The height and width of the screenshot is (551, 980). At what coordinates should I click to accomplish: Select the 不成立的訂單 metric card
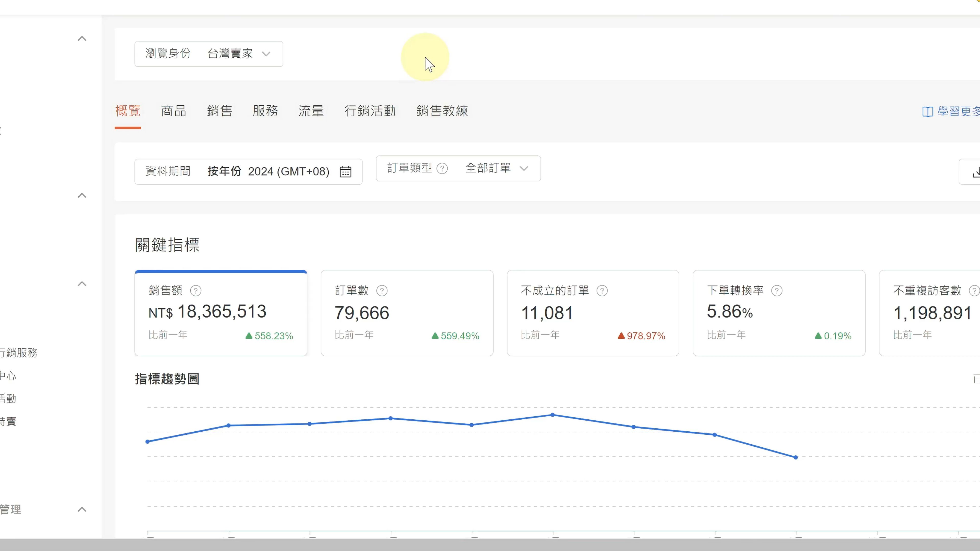[x=593, y=313]
